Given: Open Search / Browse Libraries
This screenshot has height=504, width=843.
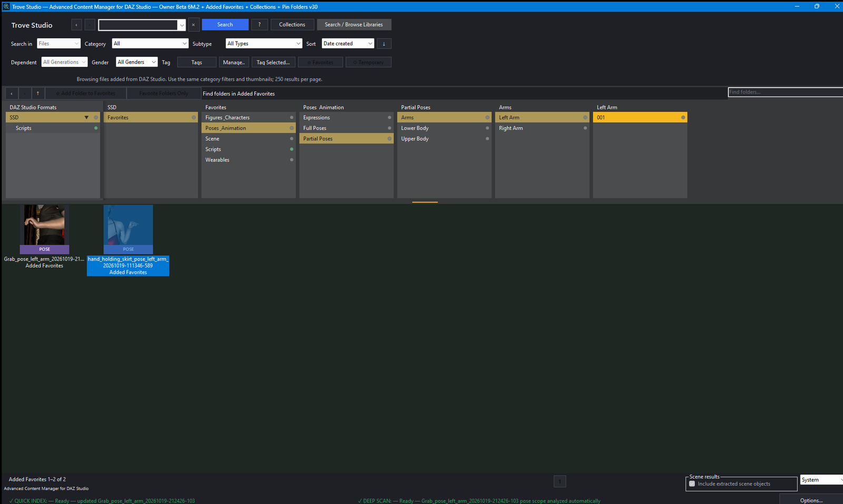Looking at the screenshot, I should pyautogui.click(x=354, y=25).
